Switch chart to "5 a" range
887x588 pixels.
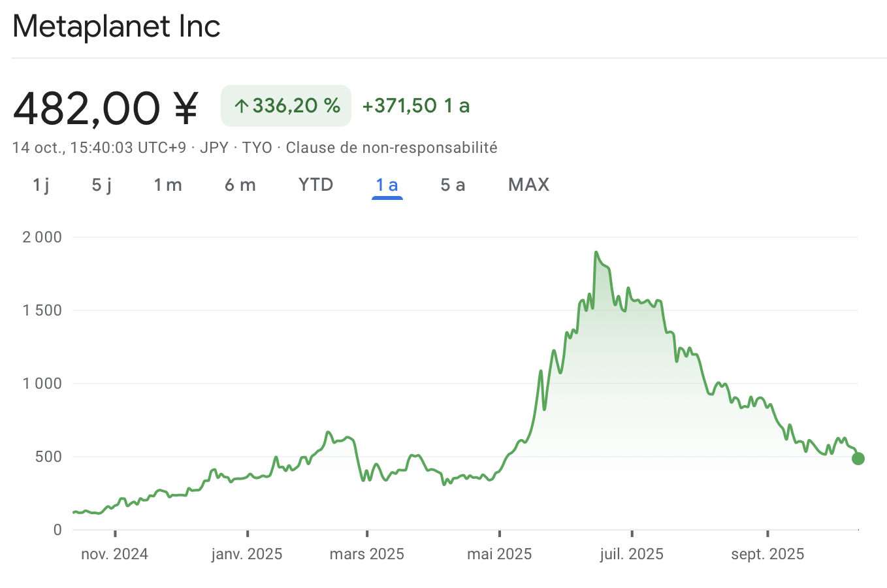click(x=453, y=185)
